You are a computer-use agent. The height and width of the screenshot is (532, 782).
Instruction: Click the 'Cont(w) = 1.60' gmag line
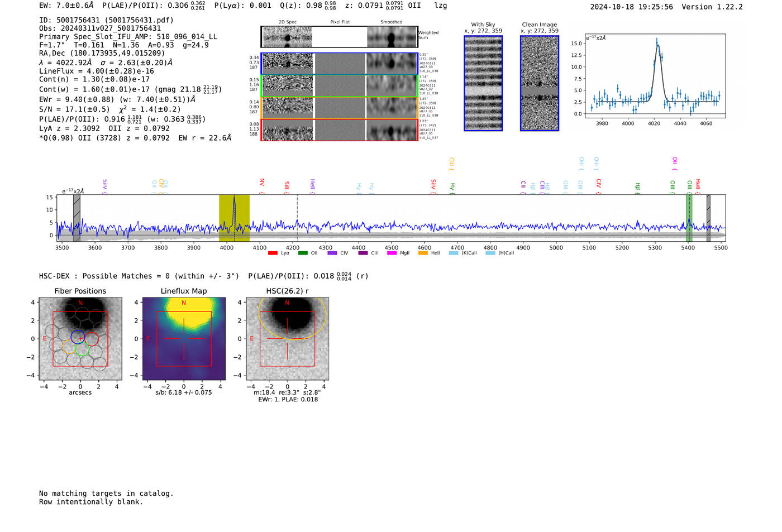pyautogui.click(x=130, y=89)
